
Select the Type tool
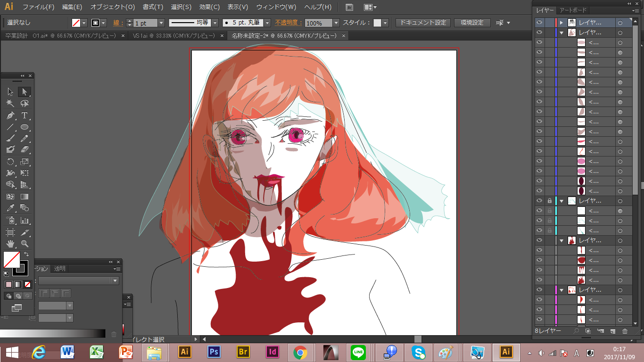click(25, 115)
